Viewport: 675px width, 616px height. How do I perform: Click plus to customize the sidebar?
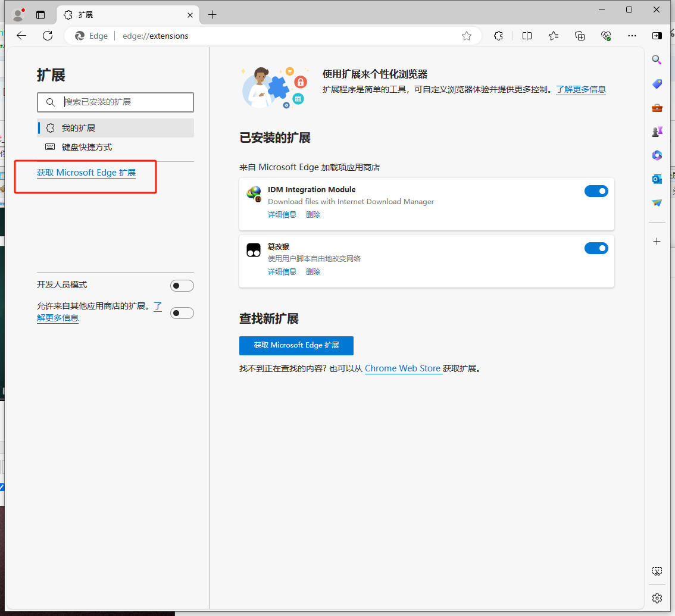657,241
